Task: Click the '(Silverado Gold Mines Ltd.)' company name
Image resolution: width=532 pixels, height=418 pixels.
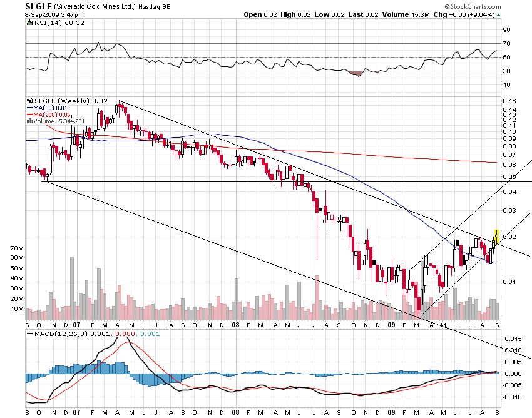Action: tap(95, 6)
